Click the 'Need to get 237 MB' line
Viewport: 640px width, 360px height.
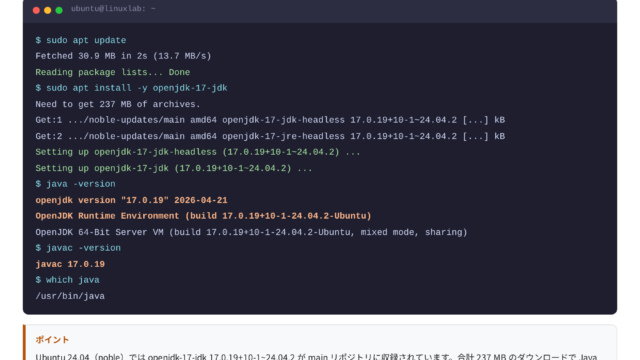(118, 104)
